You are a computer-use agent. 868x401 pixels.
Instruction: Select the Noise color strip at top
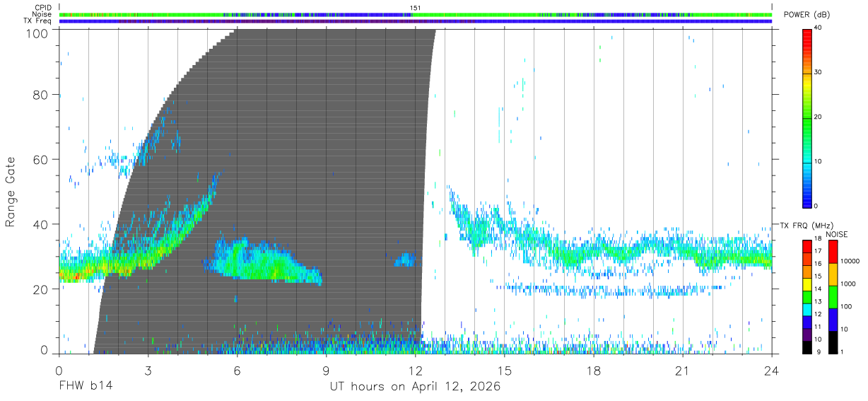[x=416, y=14]
